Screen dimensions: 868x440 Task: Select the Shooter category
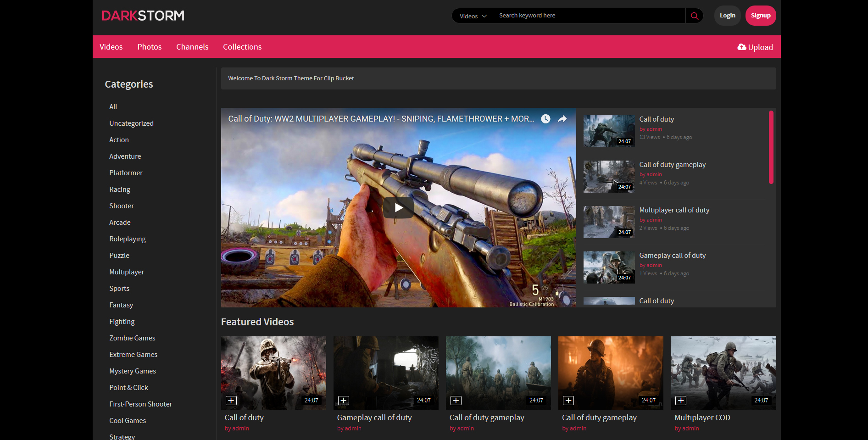click(x=122, y=206)
